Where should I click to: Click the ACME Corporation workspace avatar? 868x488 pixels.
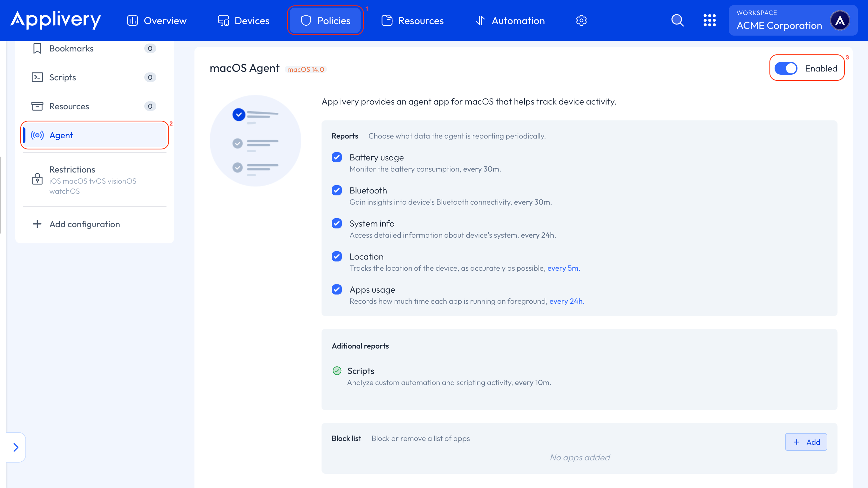click(x=839, y=21)
